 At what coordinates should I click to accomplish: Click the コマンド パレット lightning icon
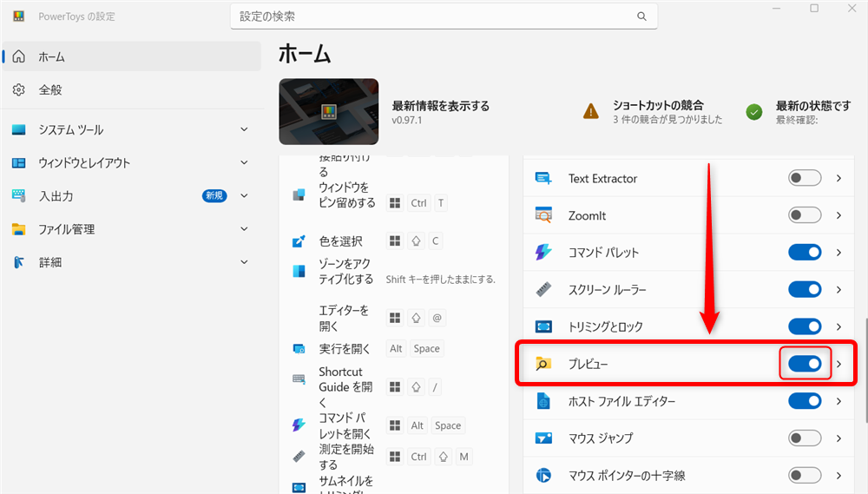coord(543,253)
